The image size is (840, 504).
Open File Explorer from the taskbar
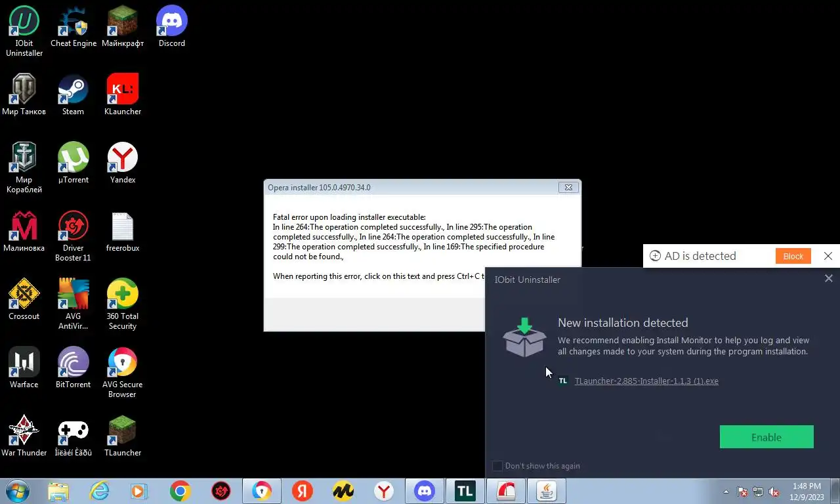point(58,491)
